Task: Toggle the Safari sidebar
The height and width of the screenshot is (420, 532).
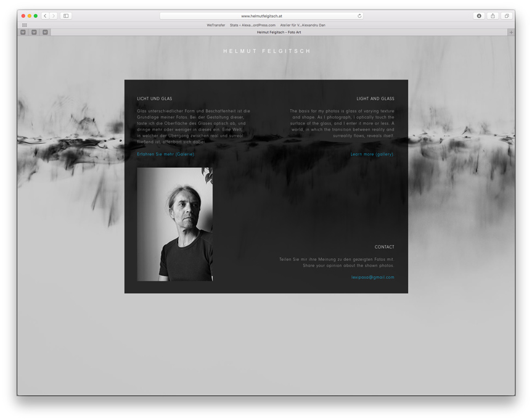Action: pos(66,16)
